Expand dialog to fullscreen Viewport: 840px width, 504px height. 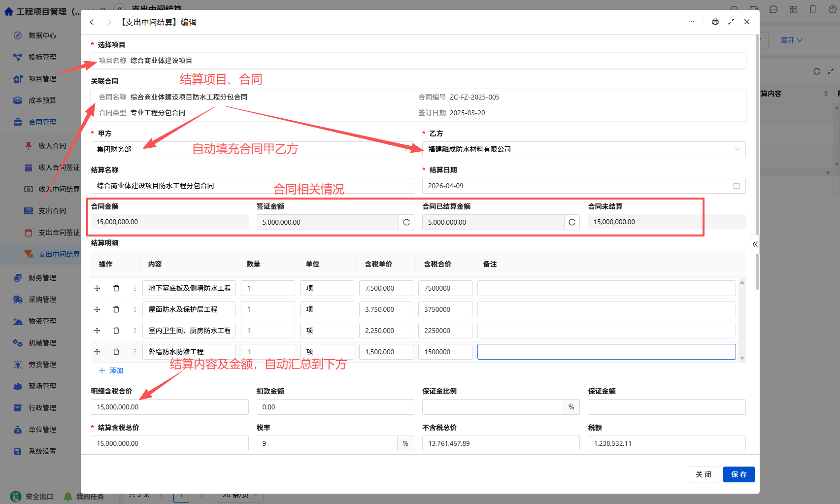pyautogui.click(x=731, y=22)
